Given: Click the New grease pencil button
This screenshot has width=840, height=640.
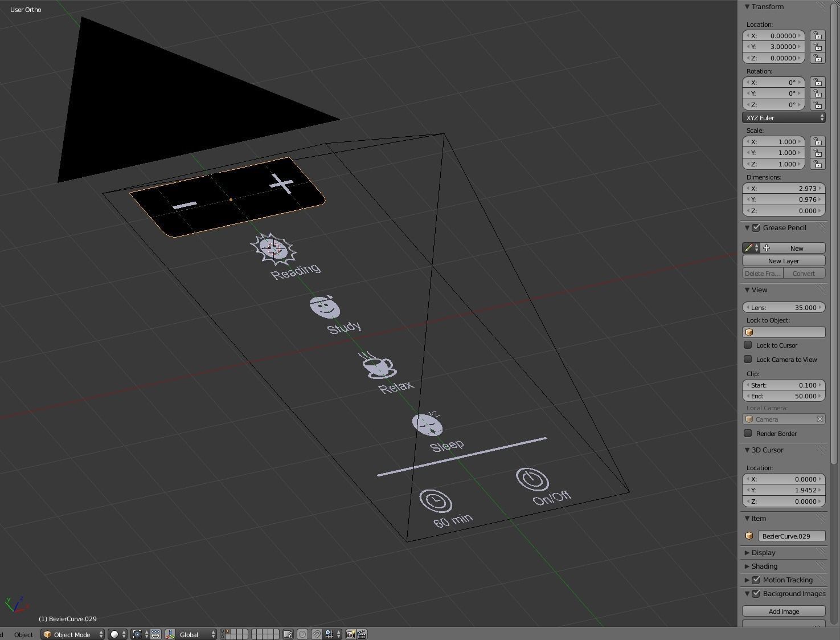Looking at the screenshot, I should (793, 248).
